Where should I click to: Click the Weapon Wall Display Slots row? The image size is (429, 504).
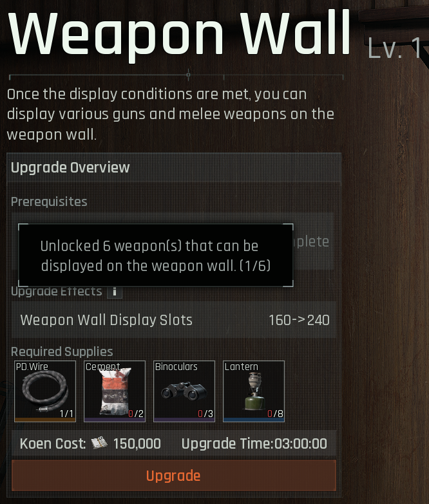[x=174, y=320]
